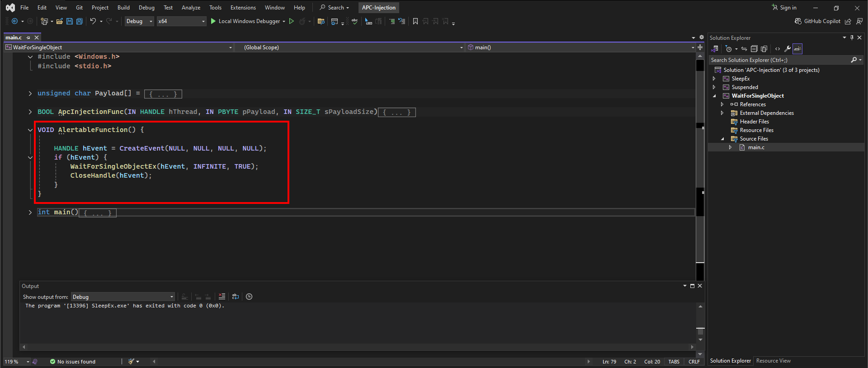Expand the SleepEx project node
Screen dimensions: 868x368
[714, 79]
